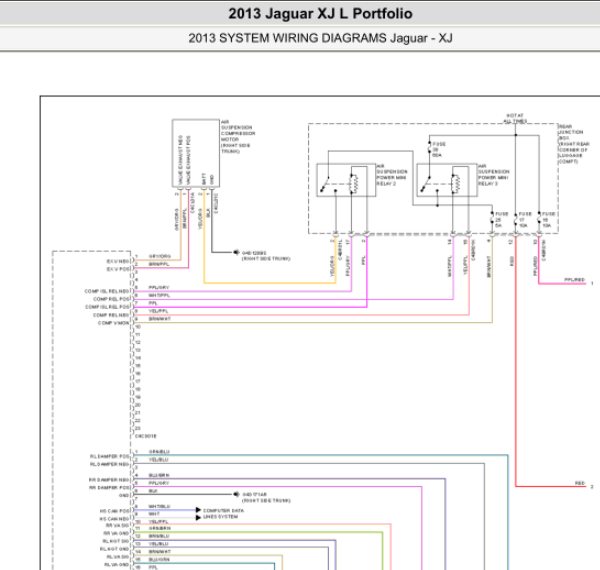The height and width of the screenshot is (570, 600).
Task: Click the 'HOT AT ALL TIMES' label
Action: [x=515, y=118]
